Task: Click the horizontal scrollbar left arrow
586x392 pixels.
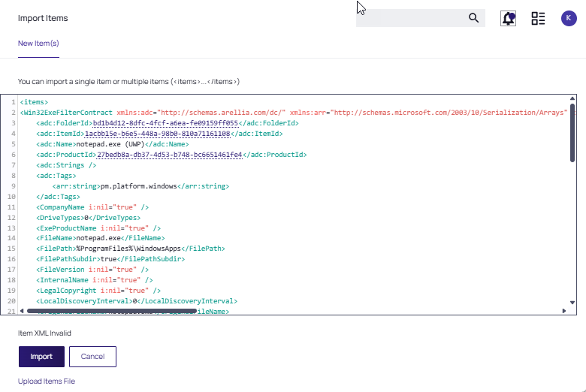Action: click(23, 310)
